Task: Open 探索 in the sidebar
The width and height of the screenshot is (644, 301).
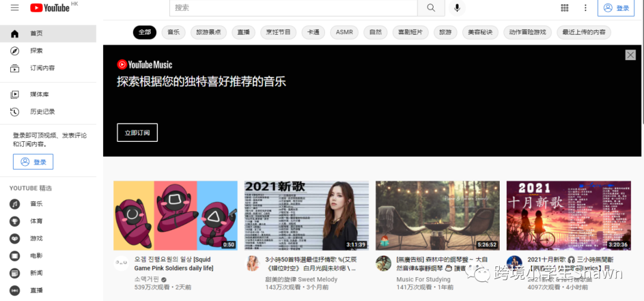Action: pos(48,51)
